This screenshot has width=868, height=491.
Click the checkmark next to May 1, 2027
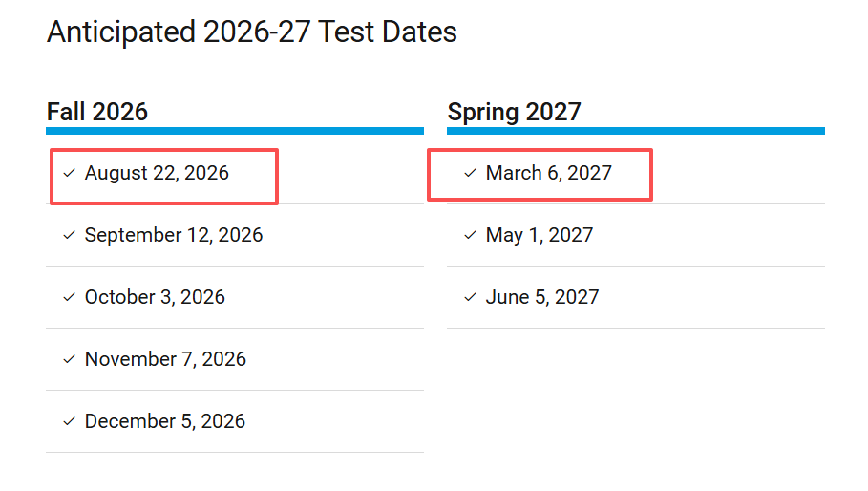coord(470,235)
